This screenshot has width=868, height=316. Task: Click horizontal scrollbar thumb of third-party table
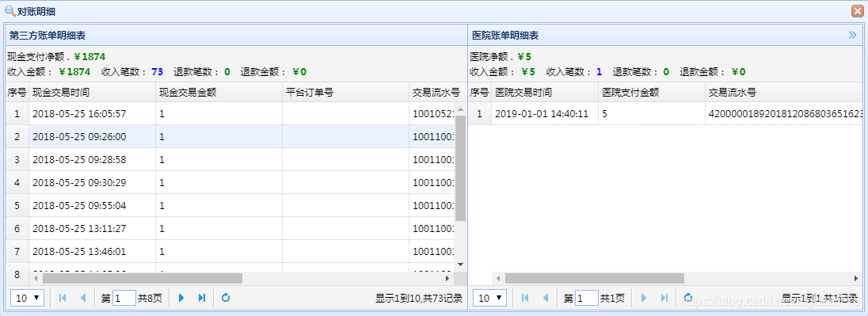coord(143,278)
